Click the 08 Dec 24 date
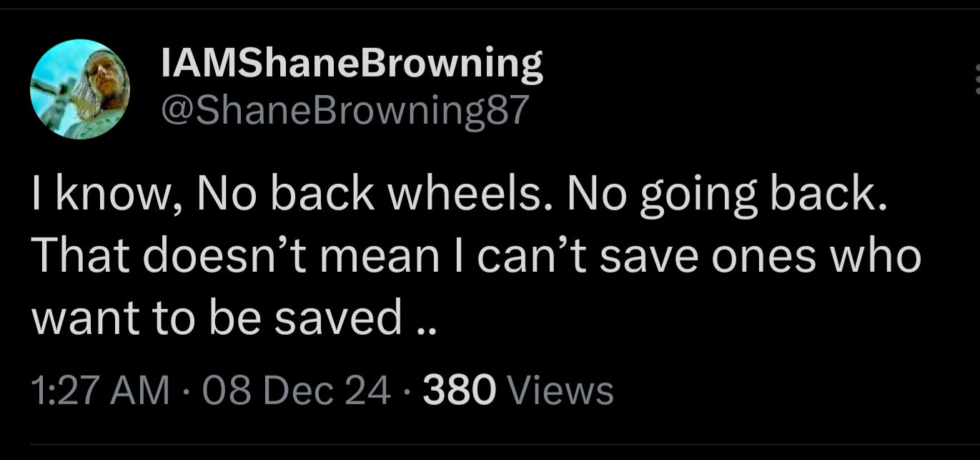 click(295, 391)
